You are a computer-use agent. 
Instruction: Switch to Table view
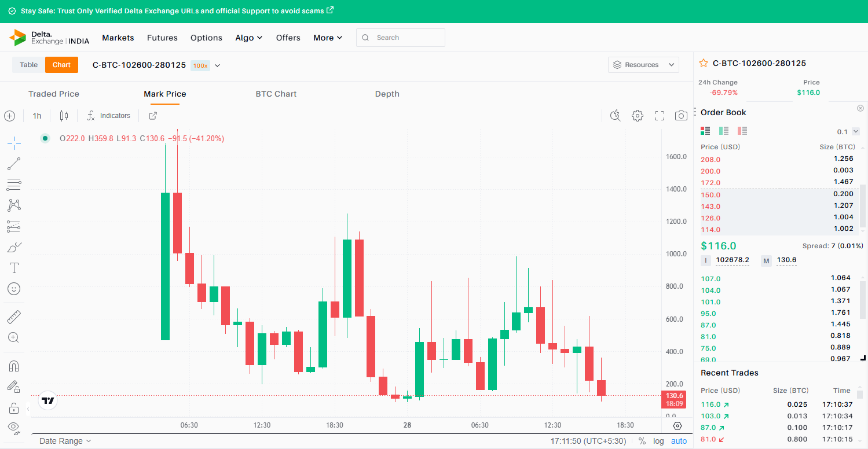coord(28,65)
